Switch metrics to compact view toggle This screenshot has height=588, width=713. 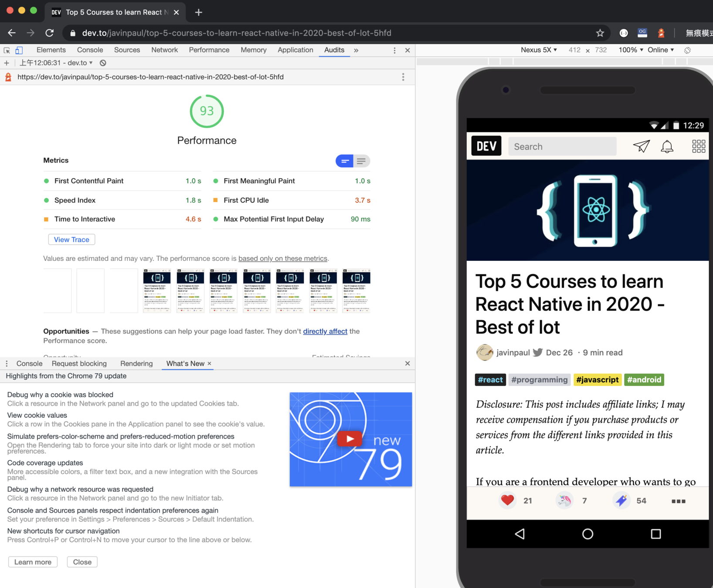(344, 161)
